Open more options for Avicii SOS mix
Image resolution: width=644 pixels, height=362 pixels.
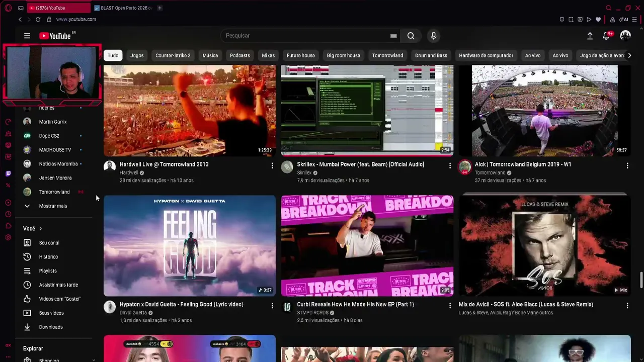627,305
